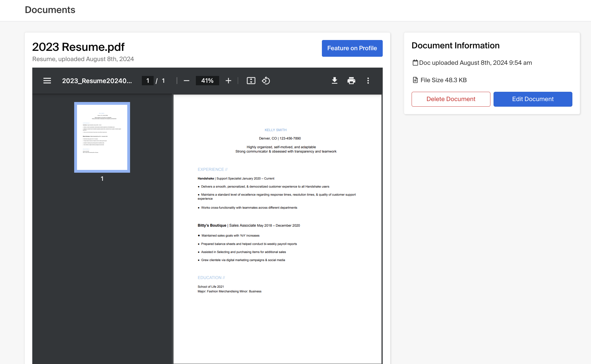Click the 2023 Resume.pdf document title
The width and height of the screenshot is (591, 364).
(x=78, y=47)
